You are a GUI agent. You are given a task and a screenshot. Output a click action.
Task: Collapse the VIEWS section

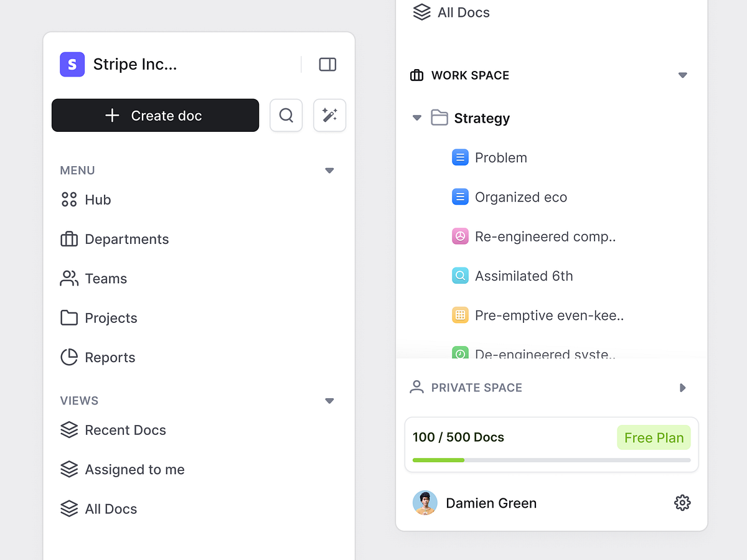[329, 401]
